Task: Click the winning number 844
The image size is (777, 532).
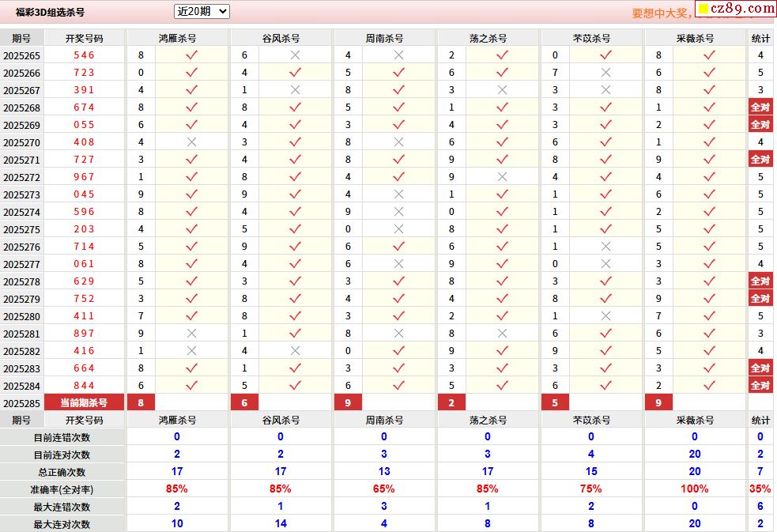Action: click(x=85, y=386)
